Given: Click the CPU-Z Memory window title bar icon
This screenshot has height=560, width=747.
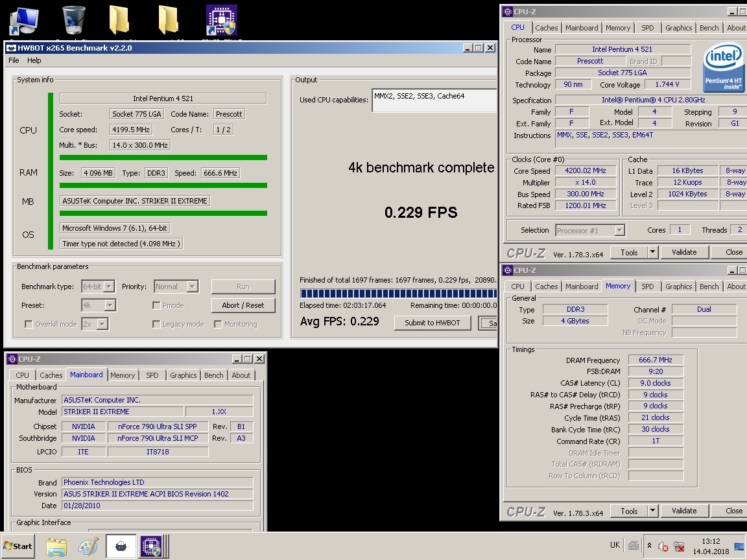Looking at the screenshot, I should pyautogui.click(x=508, y=270).
